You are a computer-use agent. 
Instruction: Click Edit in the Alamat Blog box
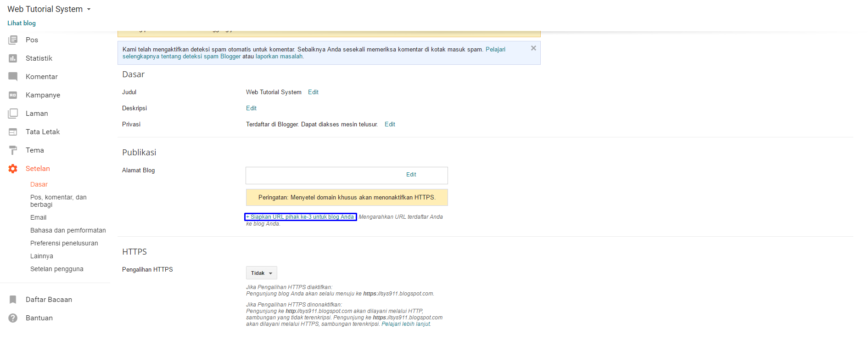tap(411, 175)
